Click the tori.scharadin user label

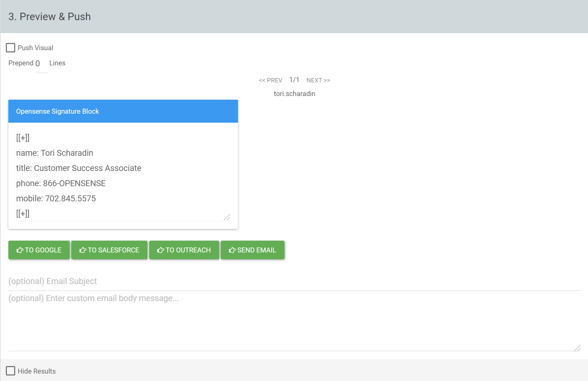[x=294, y=94]
